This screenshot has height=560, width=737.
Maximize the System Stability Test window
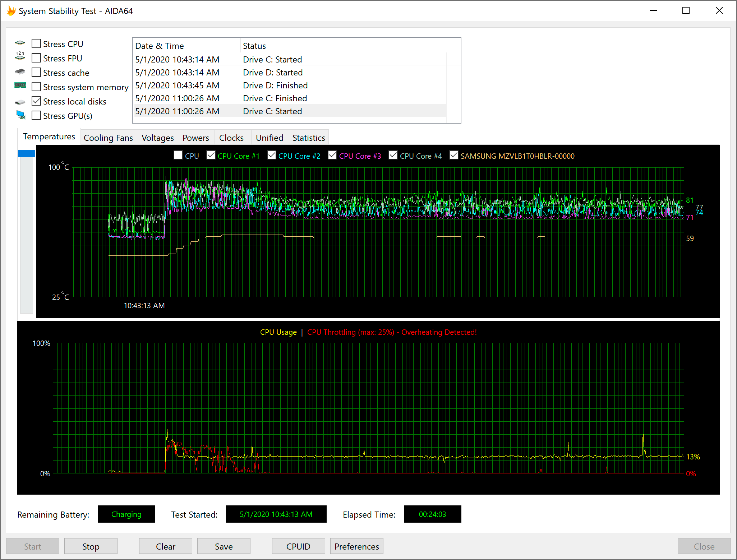686,11
